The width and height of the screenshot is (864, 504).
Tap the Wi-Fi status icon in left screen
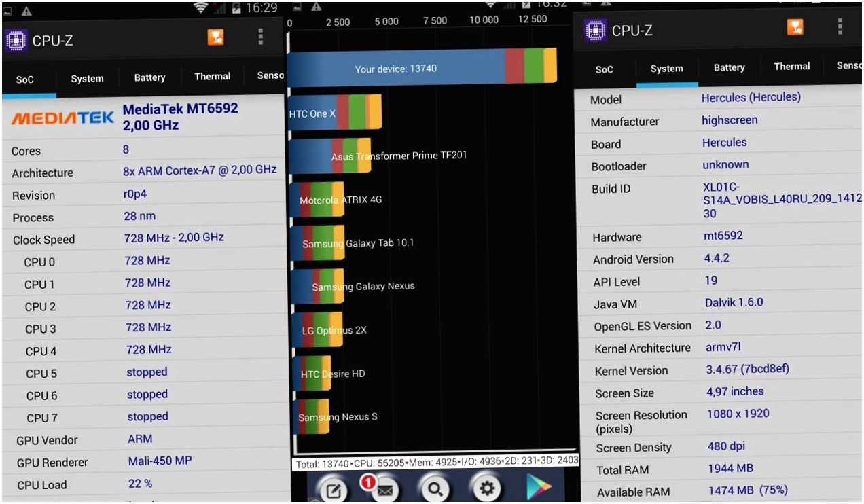[200, 8]
